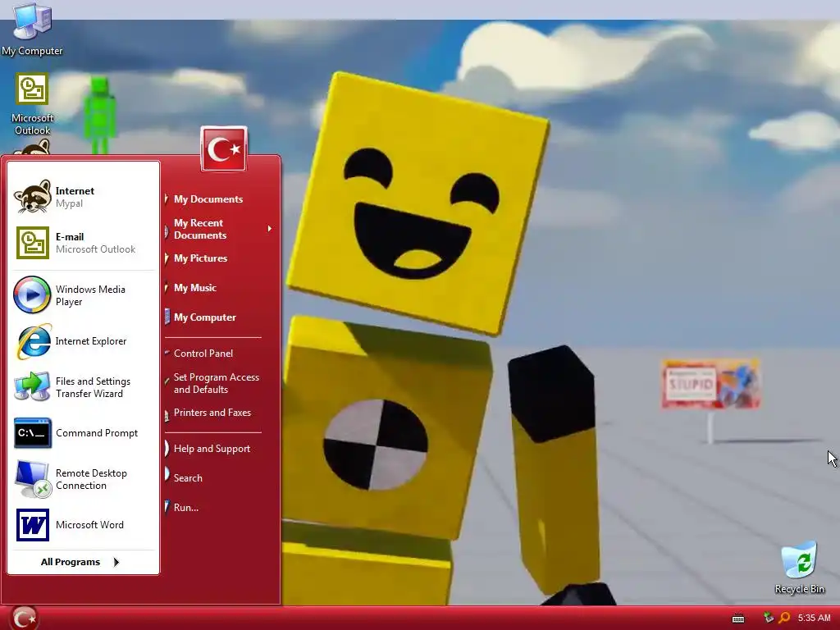Click the magnifier search tray icon
This screenshot has height=630, width=840.
(x=785, y=618)
